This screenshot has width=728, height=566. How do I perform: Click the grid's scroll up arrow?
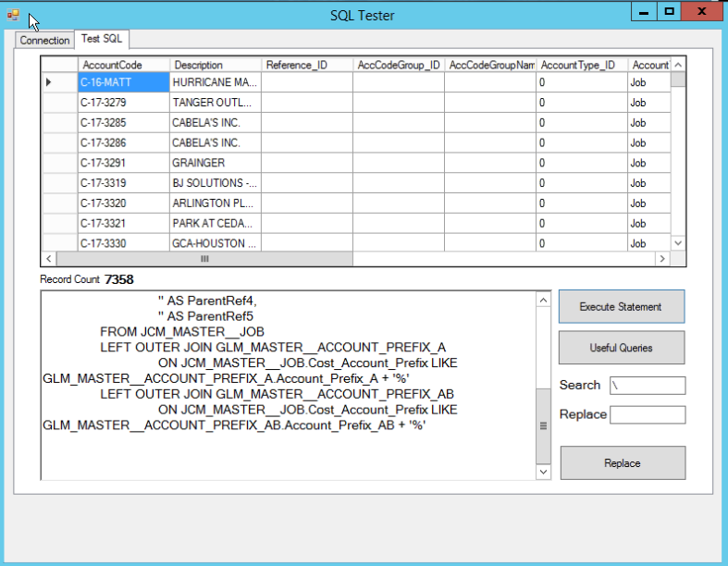coord(678,65)
